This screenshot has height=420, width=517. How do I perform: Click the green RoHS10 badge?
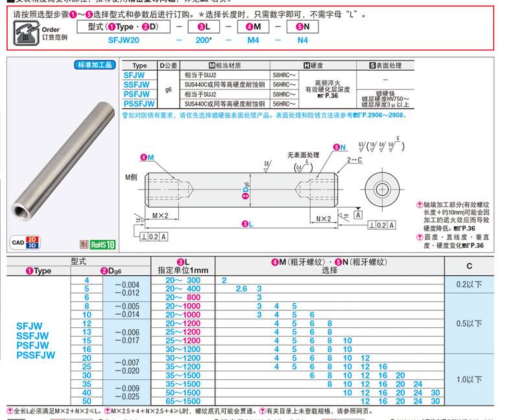[102, 244]
